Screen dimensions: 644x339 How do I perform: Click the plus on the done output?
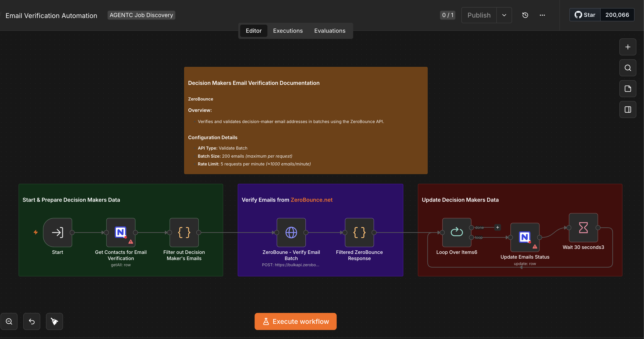point(498,227)
